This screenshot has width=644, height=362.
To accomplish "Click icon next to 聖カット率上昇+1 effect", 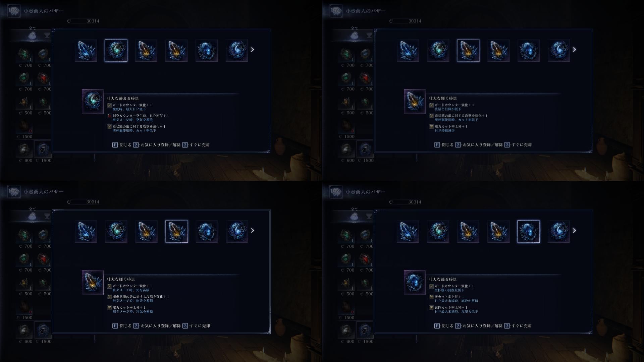I will point(431,297).
